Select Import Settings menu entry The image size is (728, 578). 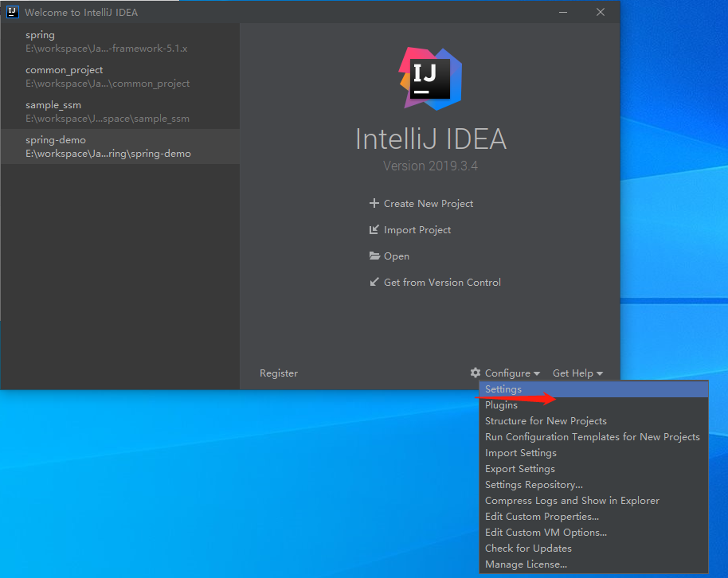(521, 453)
